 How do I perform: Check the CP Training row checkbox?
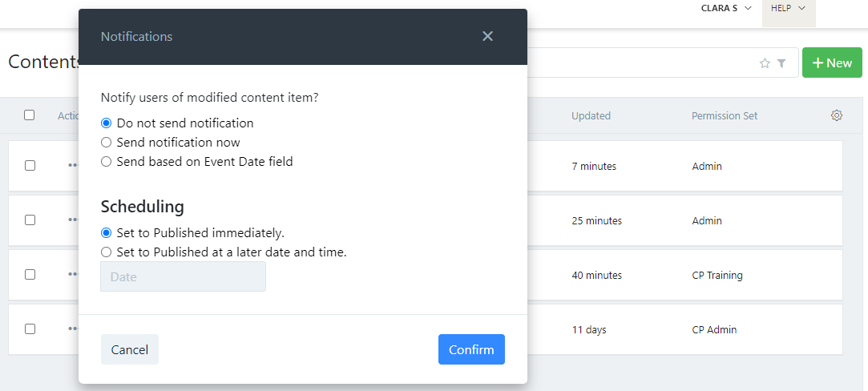tap(30, 274)
